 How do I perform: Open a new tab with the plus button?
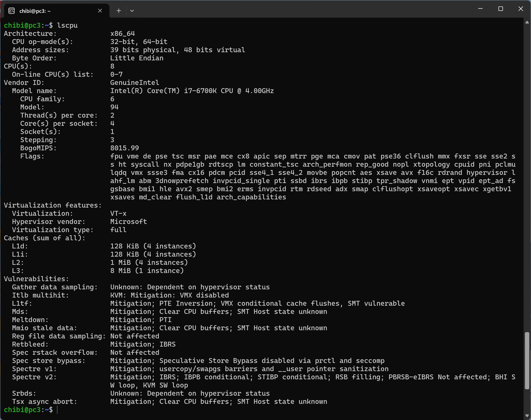(x=119, y=11)
